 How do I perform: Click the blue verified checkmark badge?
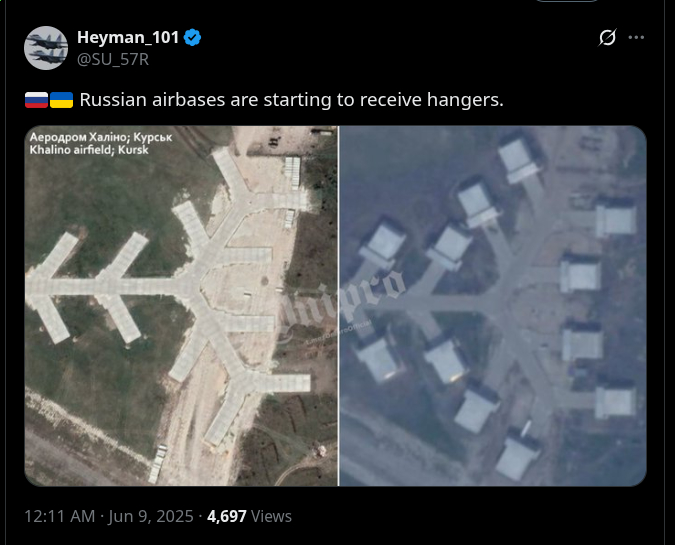pyautogui.click(x=192, y=37)
